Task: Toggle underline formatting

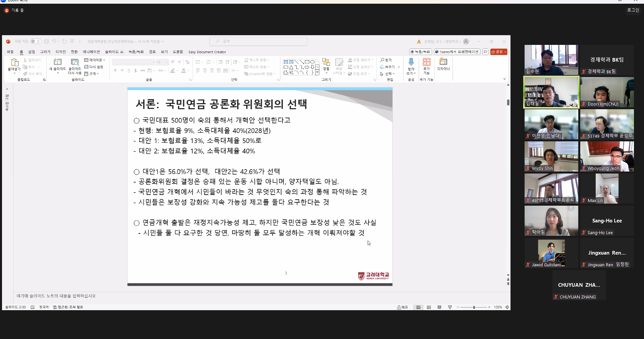Action: point(129,71)
